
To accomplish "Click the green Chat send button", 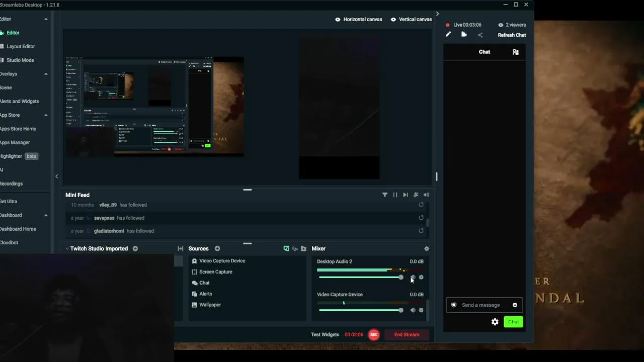I will (x=513, y=322).
